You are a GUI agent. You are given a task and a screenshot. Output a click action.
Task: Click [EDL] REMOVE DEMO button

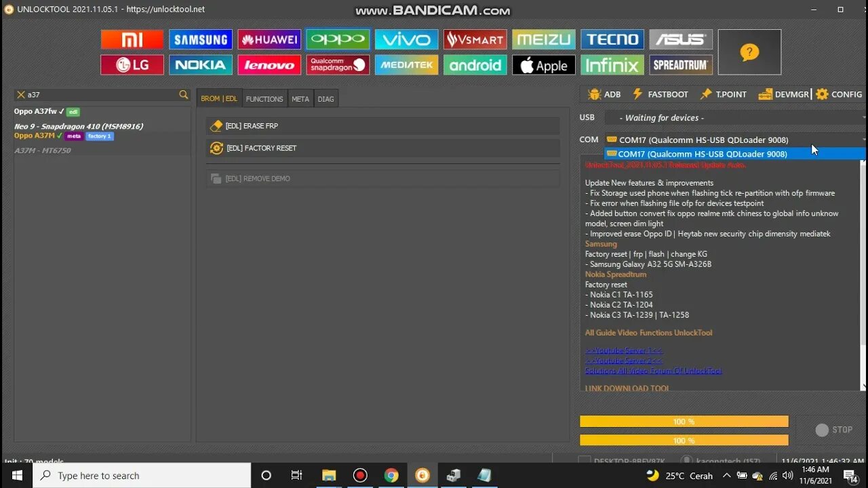(x=383, y=178)
